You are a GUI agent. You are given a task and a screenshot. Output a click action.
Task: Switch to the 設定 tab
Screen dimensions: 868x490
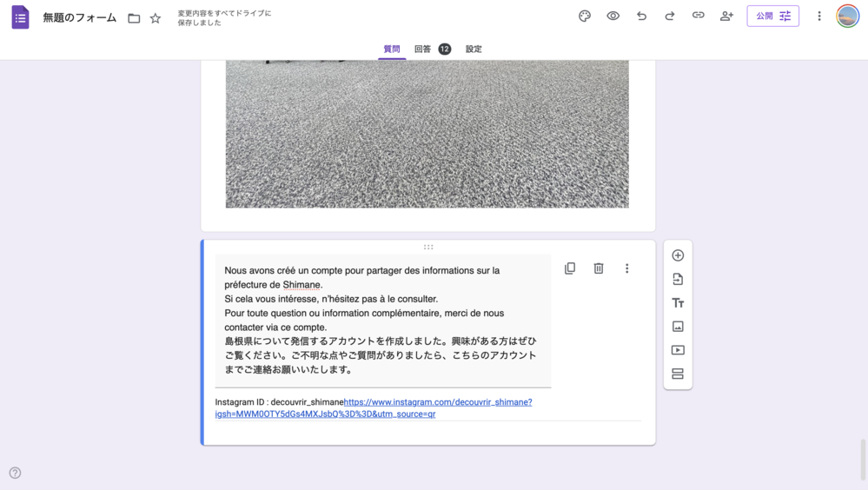474,50
